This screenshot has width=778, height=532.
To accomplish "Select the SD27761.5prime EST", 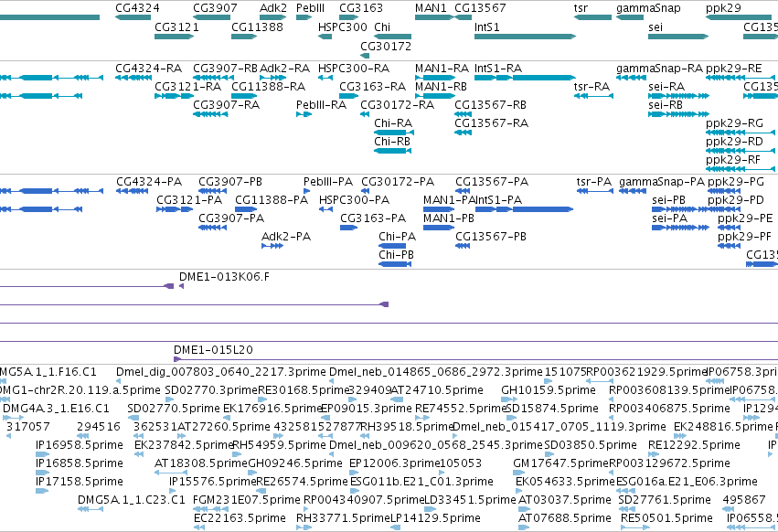I will [x=626, y=509].
